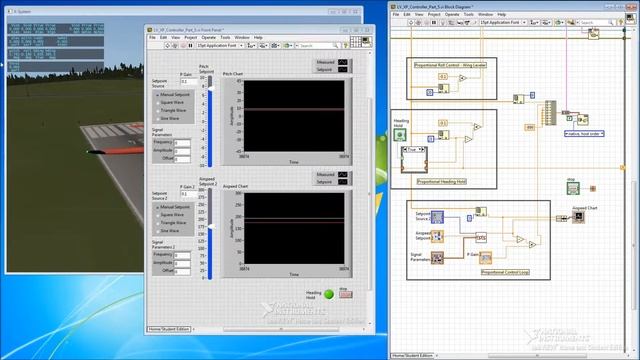Viewport: 640px width, 360px height.
Task: Click Run Continuously in Front Panel toolbar
Action: coord(175,46)
